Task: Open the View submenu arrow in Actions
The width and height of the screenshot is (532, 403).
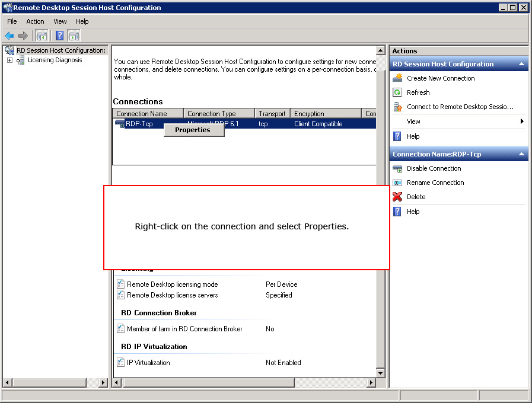Action: tap(522, 121)
